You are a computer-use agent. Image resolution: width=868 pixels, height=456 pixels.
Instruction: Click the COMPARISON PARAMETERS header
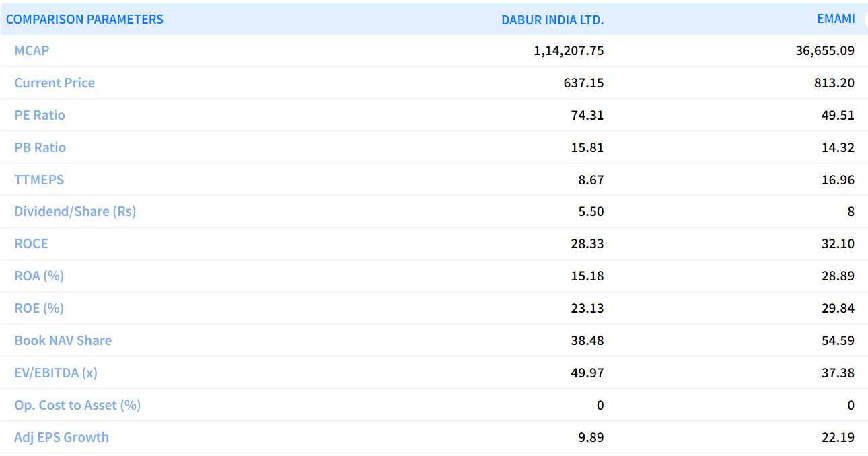pyautogui.click(x=85, y=20)
